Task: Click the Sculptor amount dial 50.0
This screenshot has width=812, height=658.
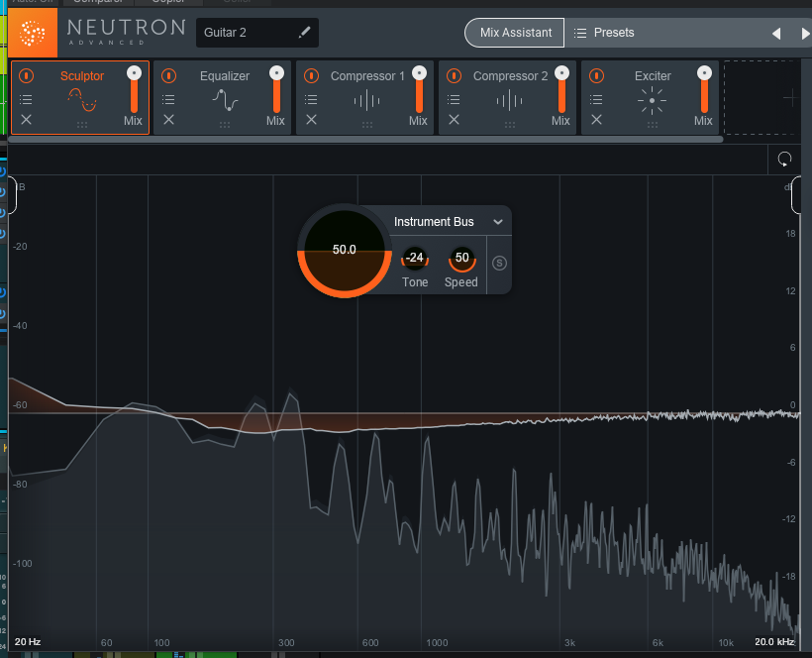Action: [345, 251]
